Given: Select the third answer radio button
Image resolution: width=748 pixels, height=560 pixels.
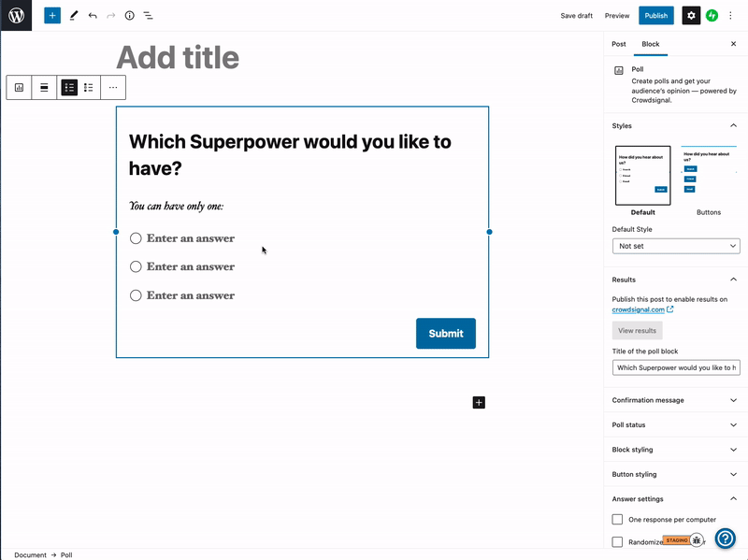Looking at the screenshot, I should [136, 295].
